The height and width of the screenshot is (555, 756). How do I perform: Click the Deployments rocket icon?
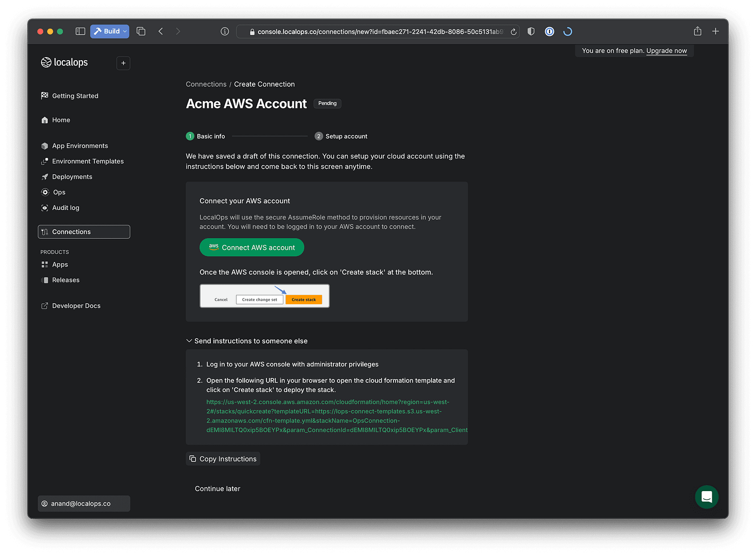tap(45, 177)
